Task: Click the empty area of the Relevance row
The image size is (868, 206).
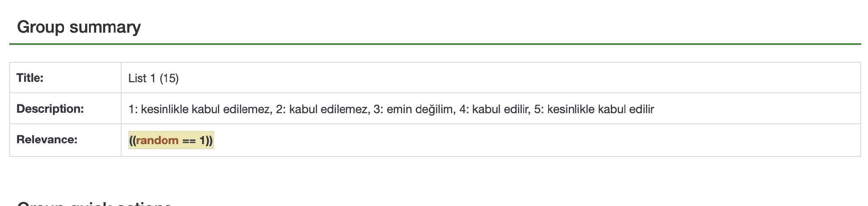Action: 509,140
